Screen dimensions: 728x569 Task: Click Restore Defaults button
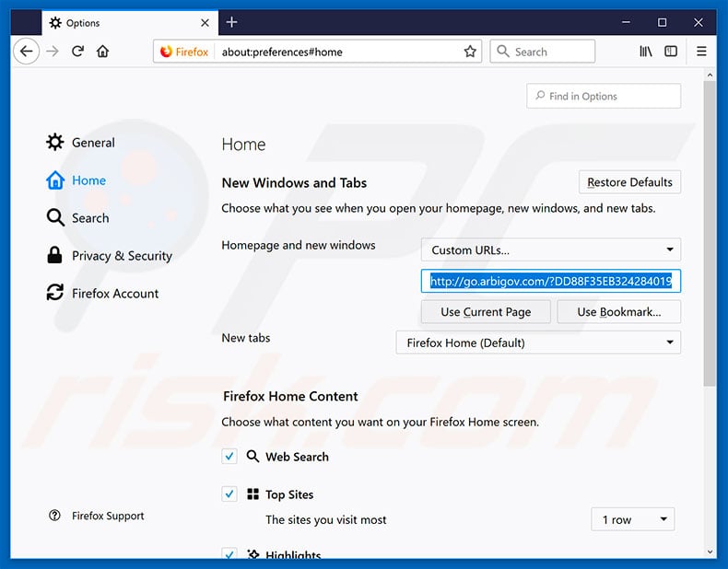629,182
